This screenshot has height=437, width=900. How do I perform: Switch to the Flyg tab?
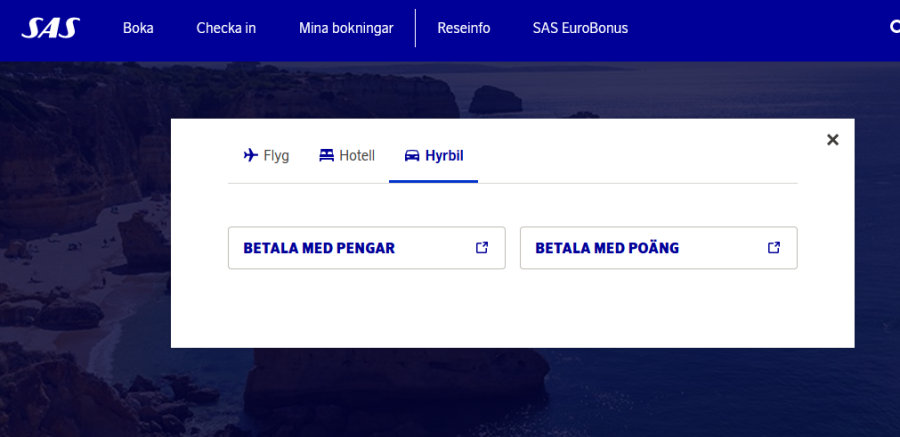tap(276, 155)
